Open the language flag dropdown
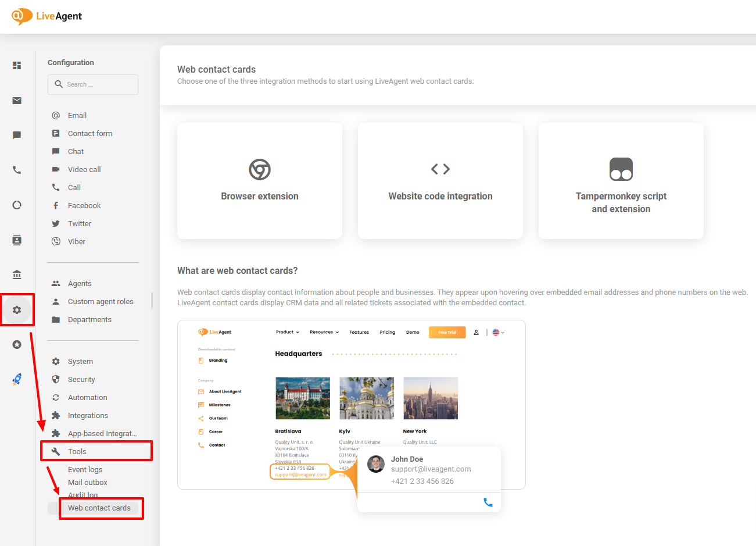Image resolution: width=756 pixels, height=546 pixels. click(497, 331)
